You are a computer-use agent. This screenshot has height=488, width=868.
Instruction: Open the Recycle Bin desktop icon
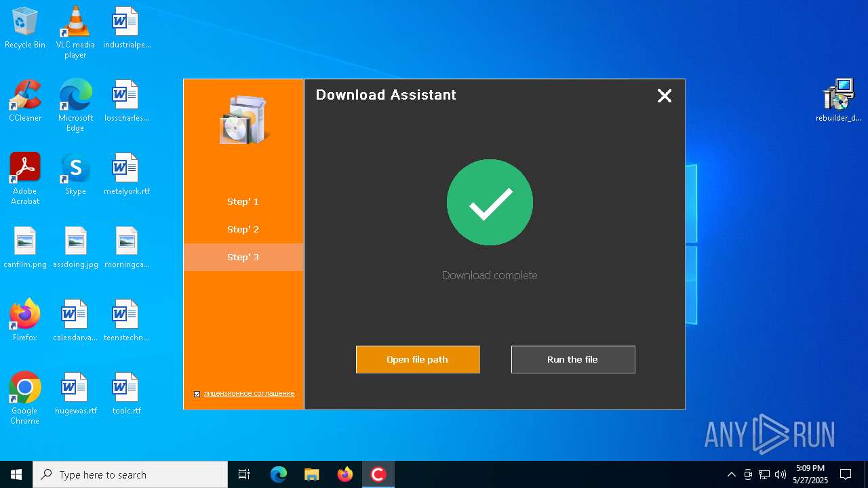pos(25,28)
